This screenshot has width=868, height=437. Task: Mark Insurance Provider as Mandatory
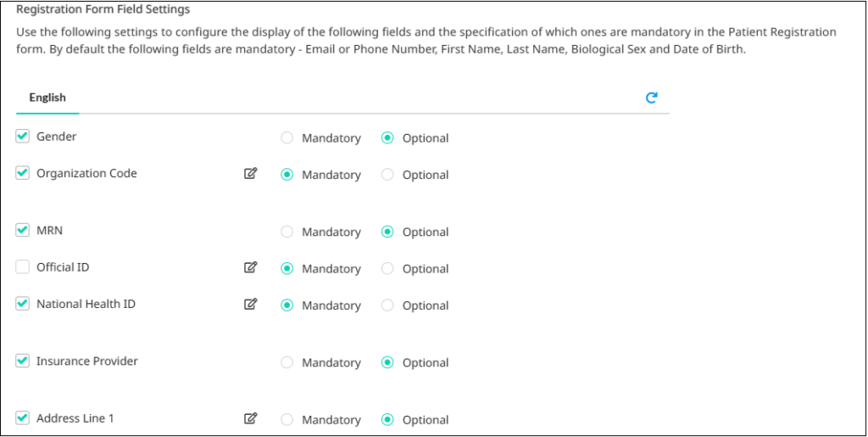(287, 363)
